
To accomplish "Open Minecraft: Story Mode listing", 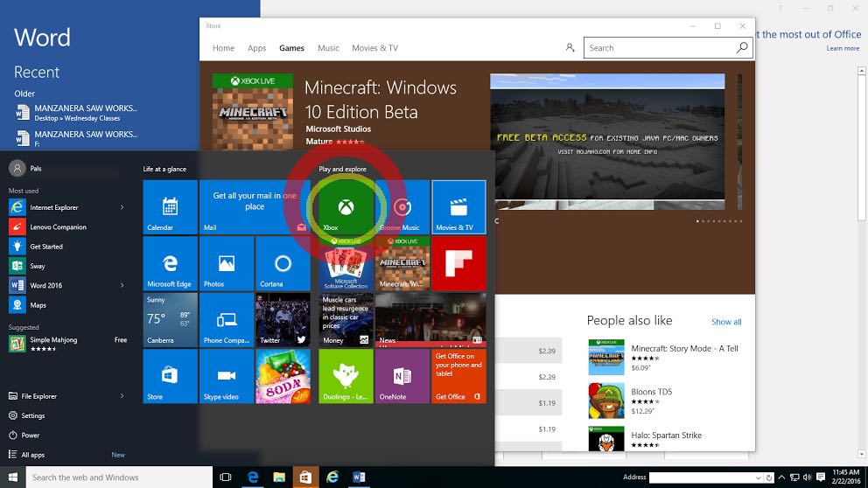I will [x=664, y=358].
